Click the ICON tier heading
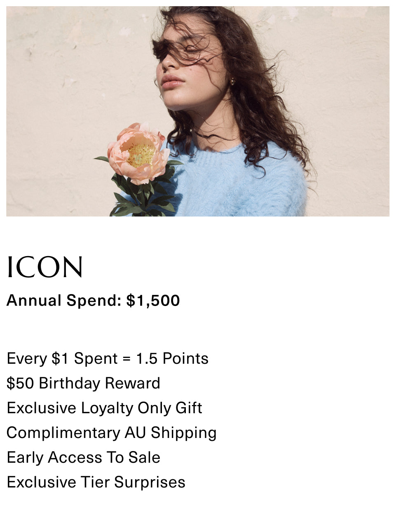Viewport: 396px width, 532px height. pyautogui.click(x=45, y=267)
